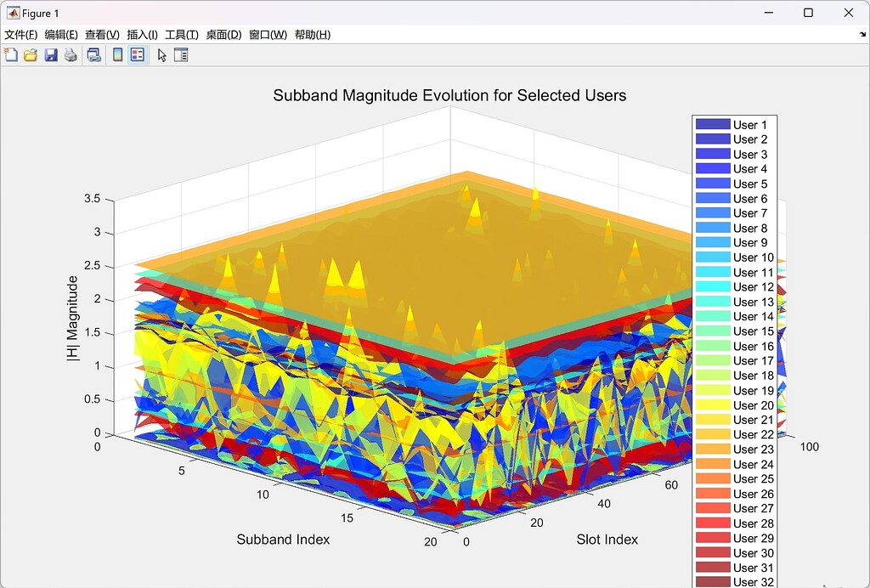The image size is (870, 588).
Task: Click the User 20 color swatch in the legend
Action: coord(715,405)
